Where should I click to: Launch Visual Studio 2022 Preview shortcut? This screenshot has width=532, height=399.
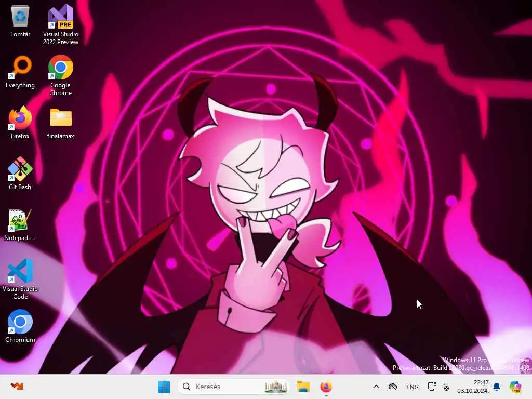tap(60, 24)
